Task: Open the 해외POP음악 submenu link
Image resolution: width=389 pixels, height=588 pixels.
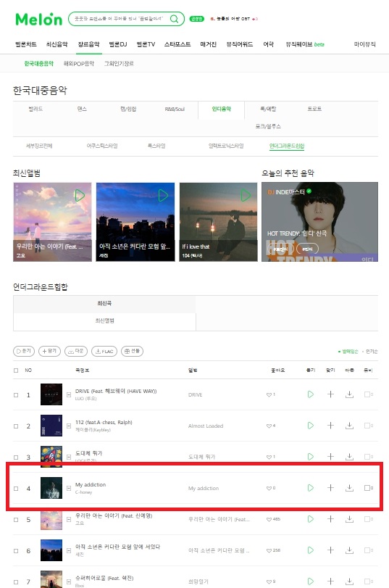Action: (79, 64)
